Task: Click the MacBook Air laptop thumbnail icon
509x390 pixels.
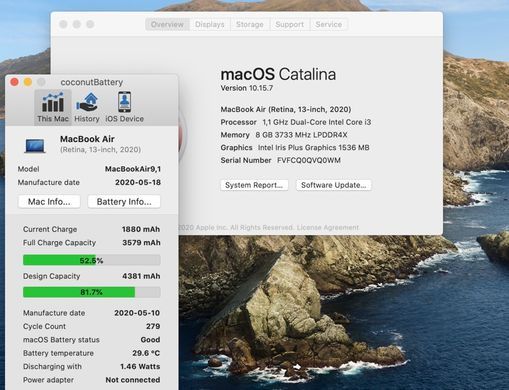Action: coord(35,146)
